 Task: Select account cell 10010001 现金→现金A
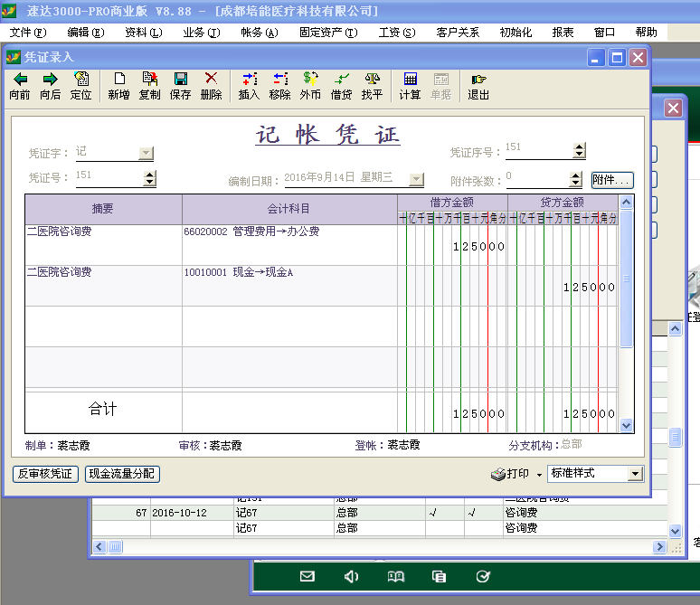[x=289, y=286]
